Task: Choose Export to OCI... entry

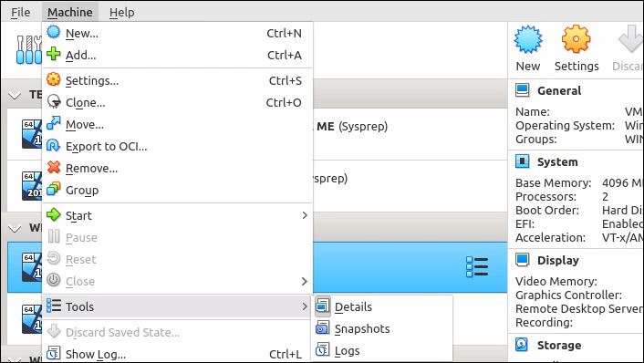Action: click(177, 146)
